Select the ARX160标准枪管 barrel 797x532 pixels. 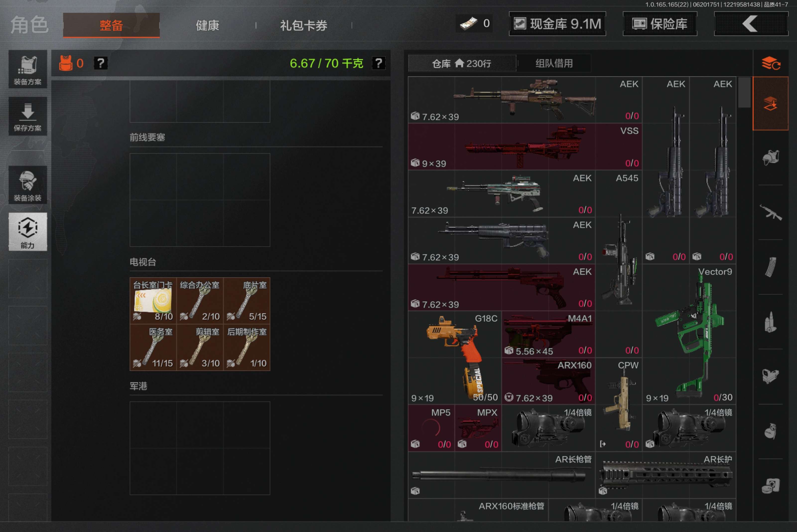(478, 510)
